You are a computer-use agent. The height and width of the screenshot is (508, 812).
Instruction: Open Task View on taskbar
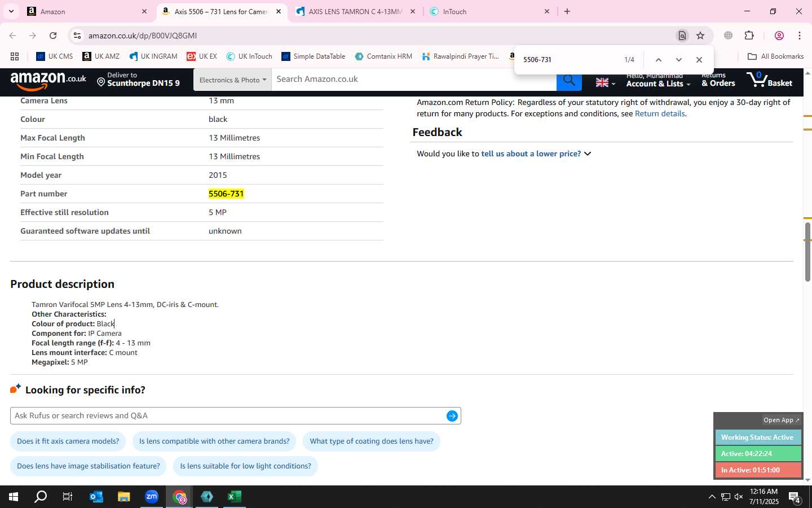coord(68,497)
